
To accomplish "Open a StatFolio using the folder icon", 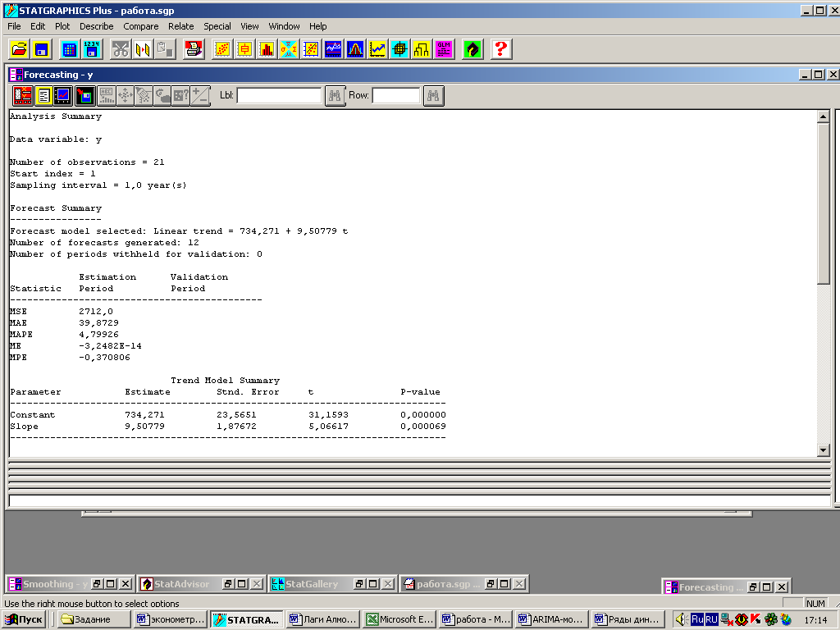I will click(20, 49).
